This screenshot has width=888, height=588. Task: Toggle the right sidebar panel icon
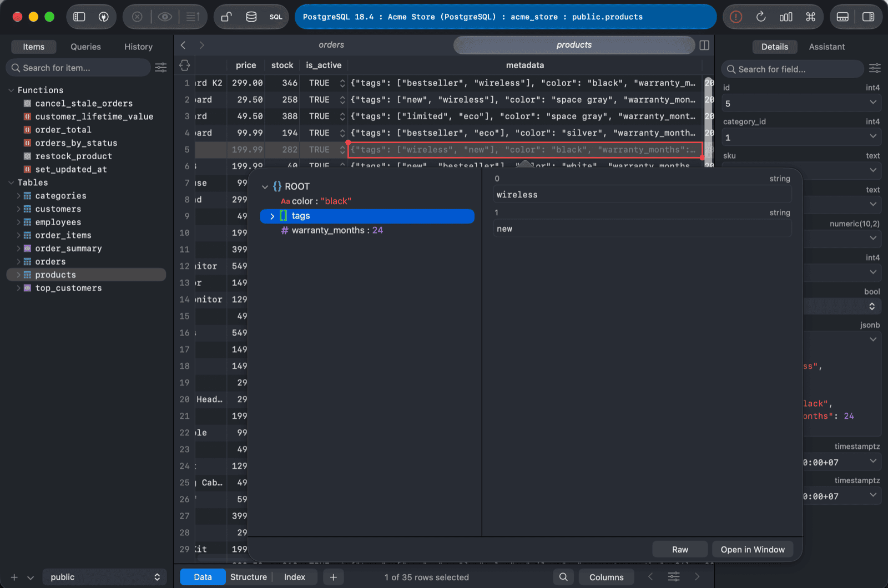(869, 17)
